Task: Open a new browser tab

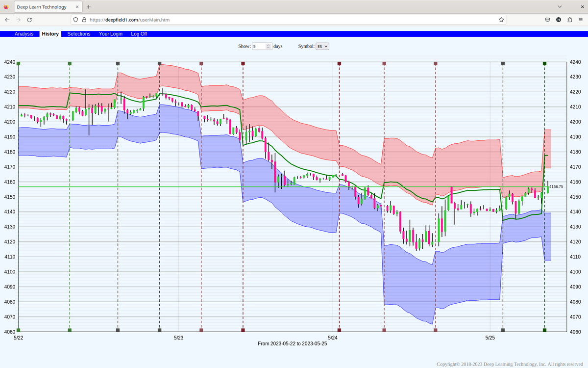Action: tap(89, 7)
